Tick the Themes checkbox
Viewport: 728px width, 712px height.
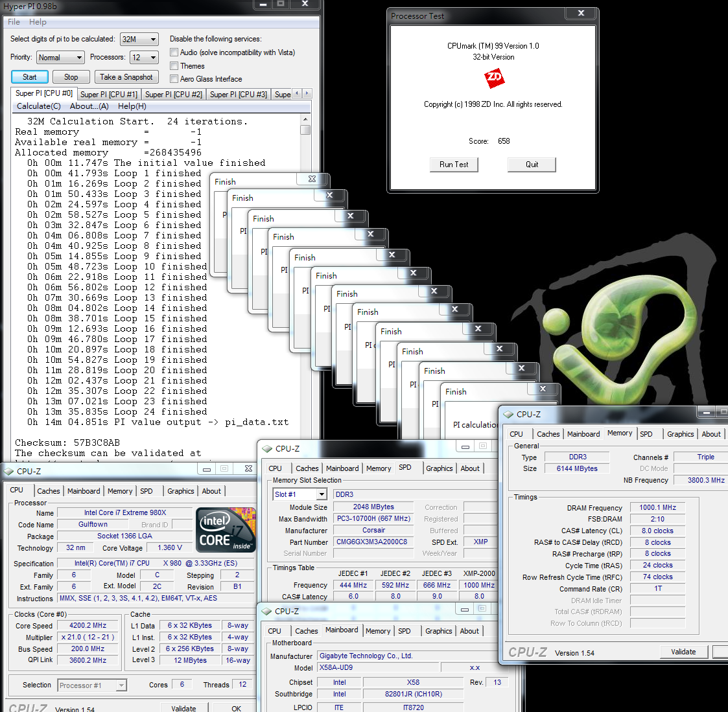(x=174, y=66)
